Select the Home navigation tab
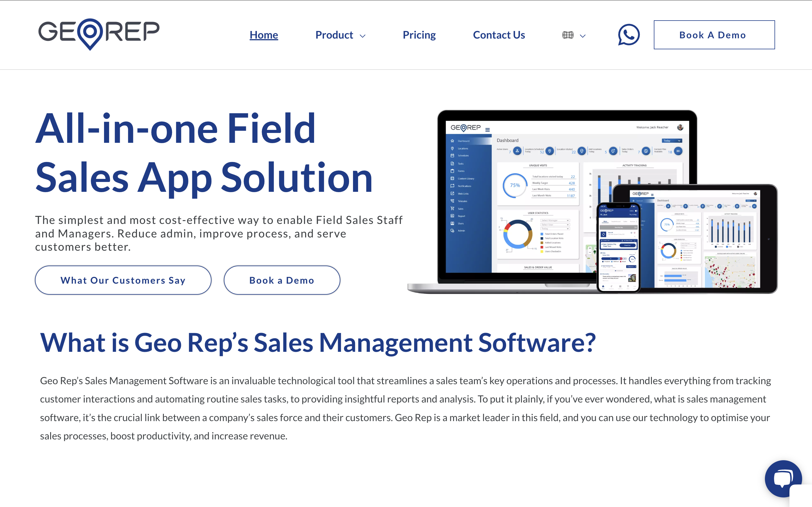This screenshot has width=812, height=507. [264, 34]
